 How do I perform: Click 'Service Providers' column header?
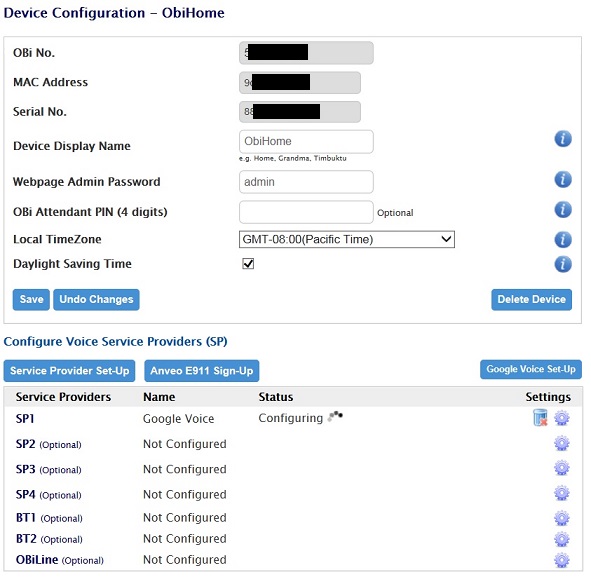tap(63, 397)
